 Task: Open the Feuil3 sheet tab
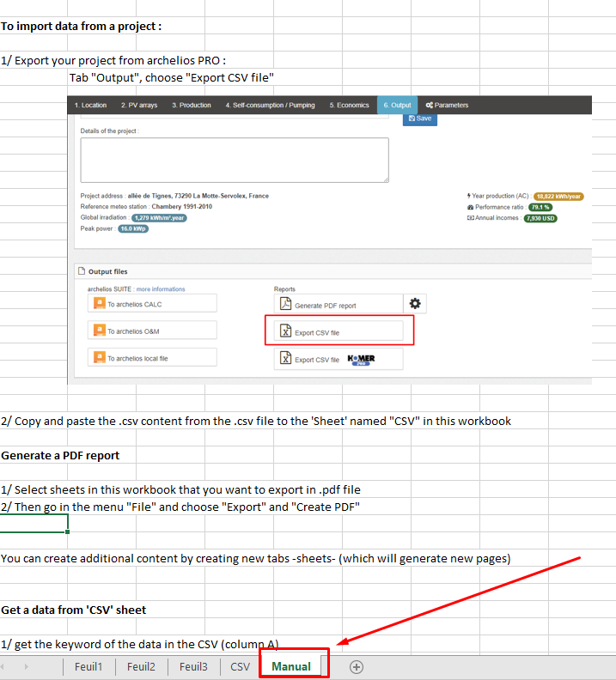click(193, 666)
